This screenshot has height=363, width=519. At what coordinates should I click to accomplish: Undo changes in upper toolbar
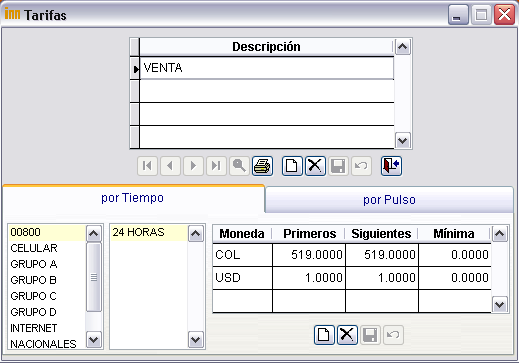coord(361,166)
